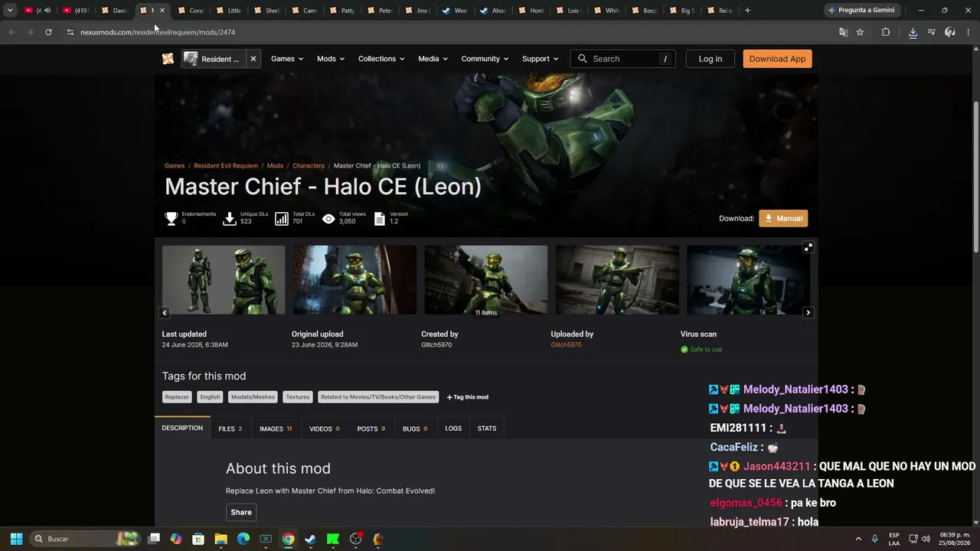Select the Related to Movies/TV/Books/Other Games tag

pyautogui.click(x=378, y=397)
